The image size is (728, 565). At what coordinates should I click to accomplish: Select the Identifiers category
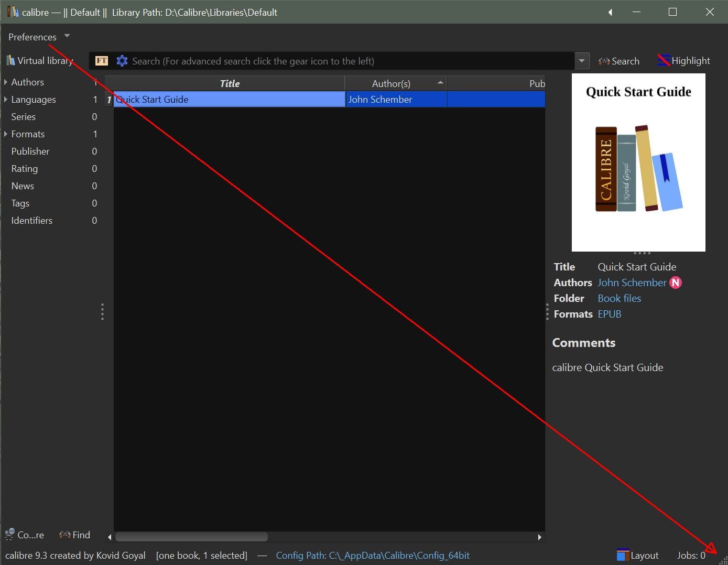(x=32, y=221)
